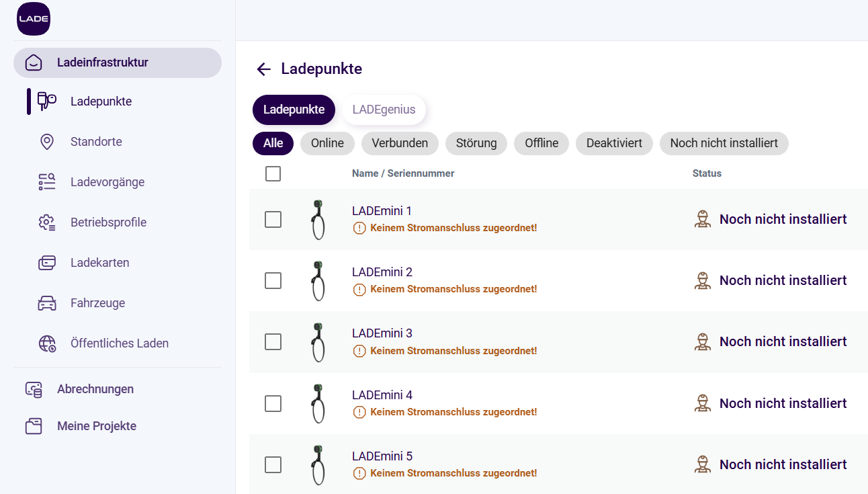Click the Ladekarten card icon
Image resolution: width=868 pixels, height=494 pixels.
47,263
